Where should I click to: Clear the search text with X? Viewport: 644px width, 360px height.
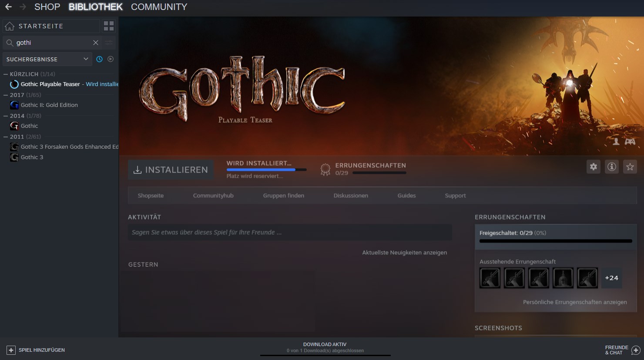96,43
